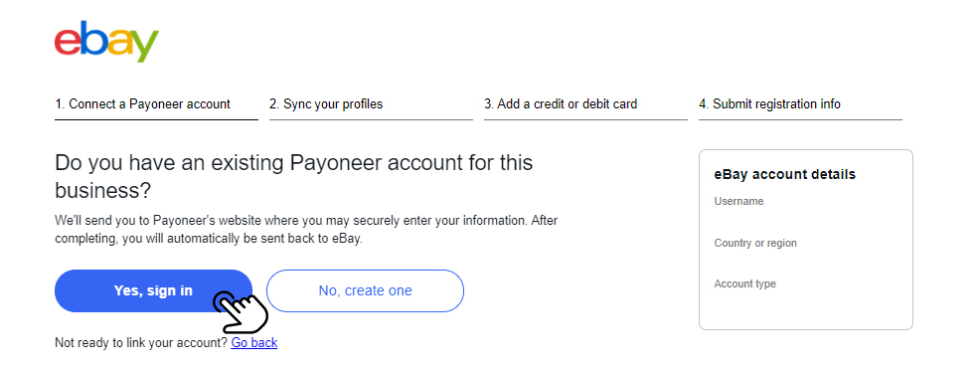
Task: Click the paragraph about Payoneer's website
Action: click(306, 230)
